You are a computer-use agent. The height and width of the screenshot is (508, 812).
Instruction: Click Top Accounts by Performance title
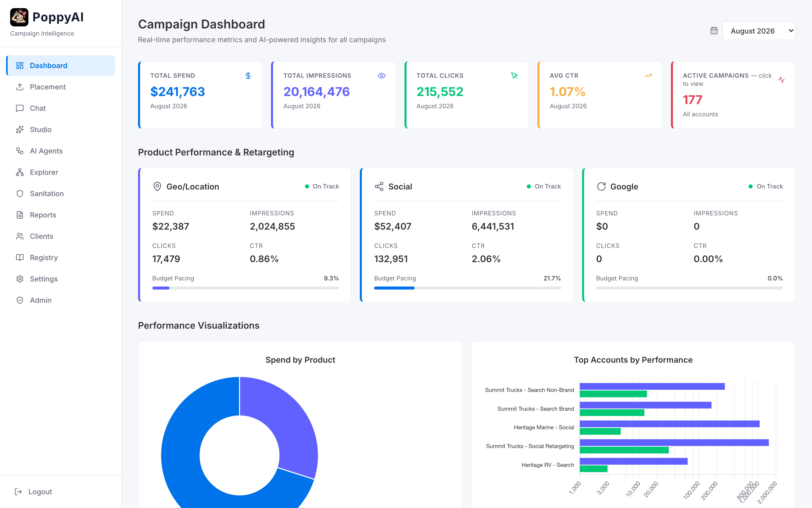coord(633,360)
